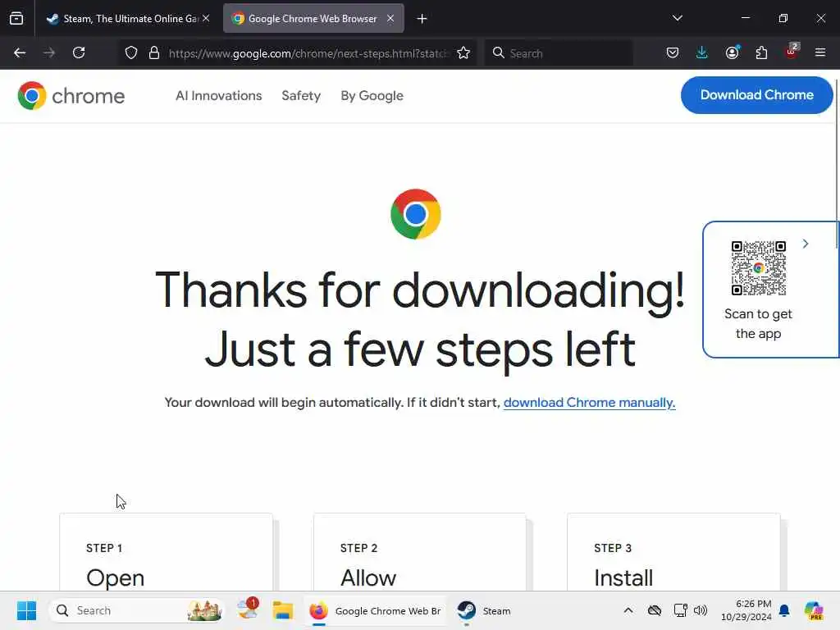Click the QR code image
The image size is (840, 630).
tap(759, 268)
